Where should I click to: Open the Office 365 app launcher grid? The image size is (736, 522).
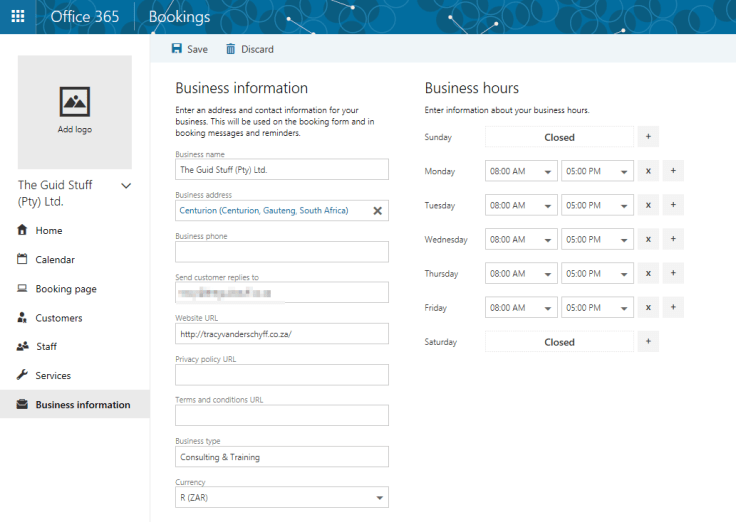click(x=18, y=17)
